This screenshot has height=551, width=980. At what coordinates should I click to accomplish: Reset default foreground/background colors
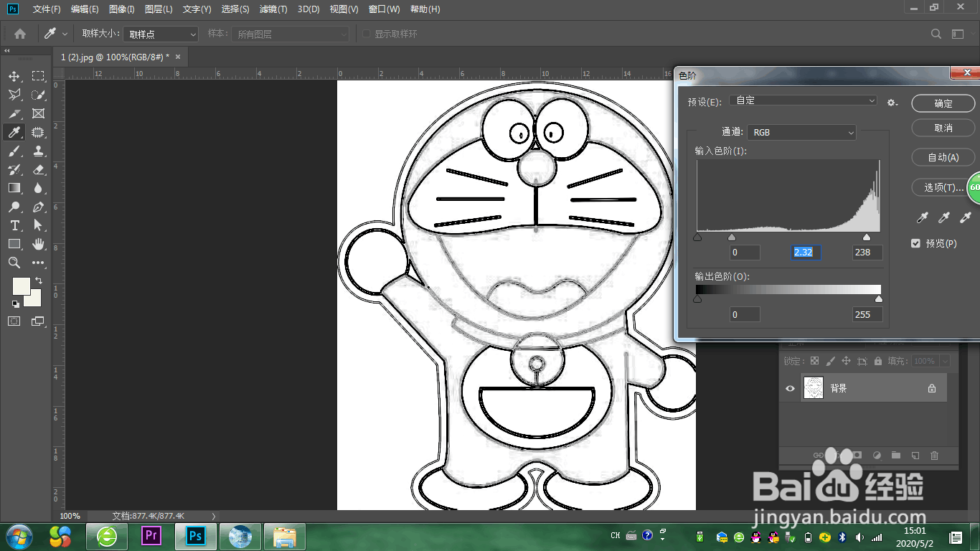point(15,304)
